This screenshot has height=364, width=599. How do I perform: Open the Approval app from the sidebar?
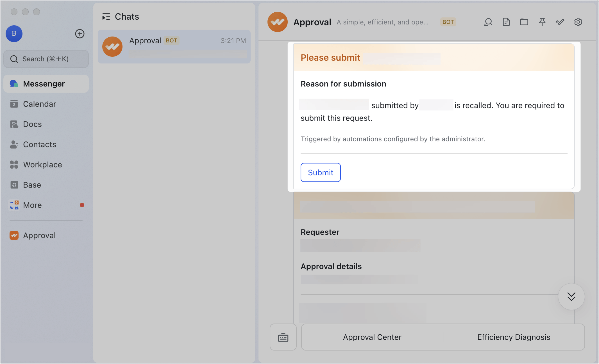39,235
